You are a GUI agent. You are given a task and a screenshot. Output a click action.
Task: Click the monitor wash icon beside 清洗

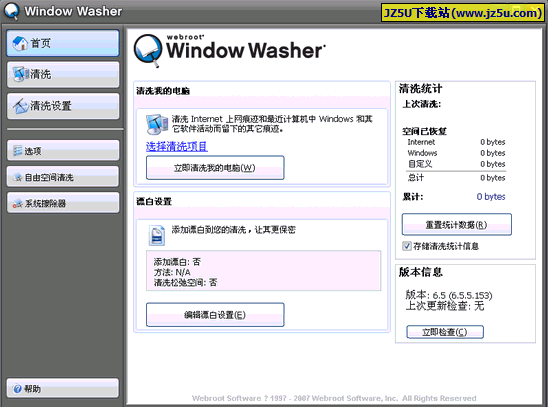pos(21,74)
